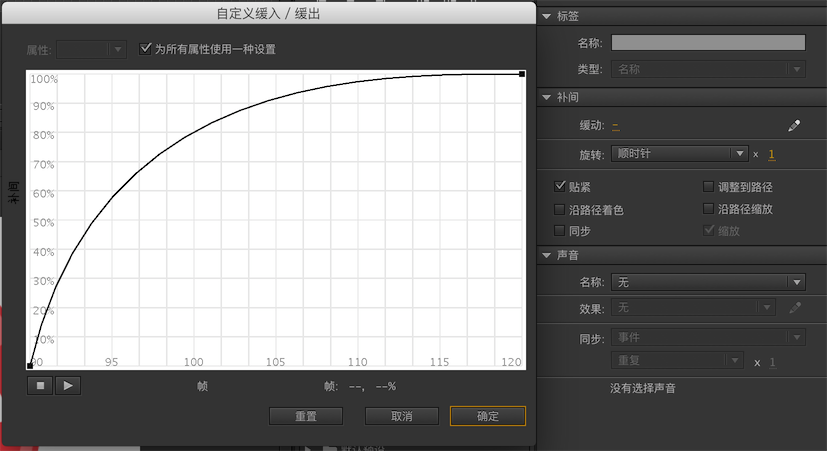Enable the 调整到路径 checkbox
Screen dimensions: 827x451
[x=709, y=187]
